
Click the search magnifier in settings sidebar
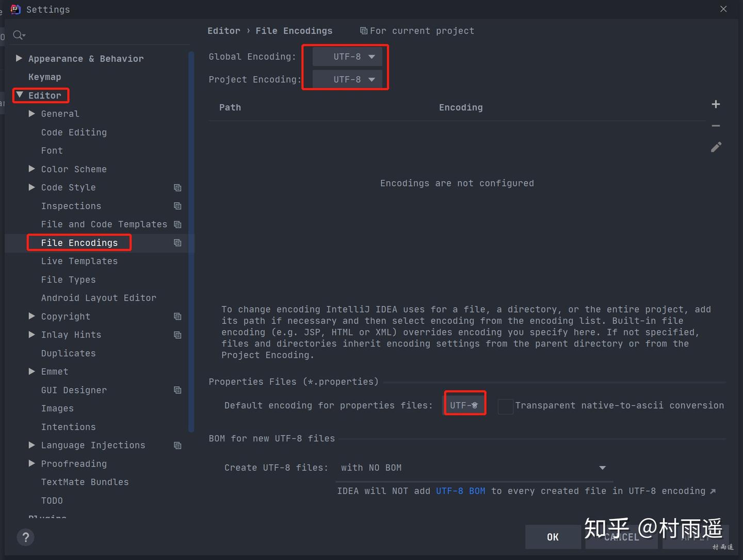point(19,35)
